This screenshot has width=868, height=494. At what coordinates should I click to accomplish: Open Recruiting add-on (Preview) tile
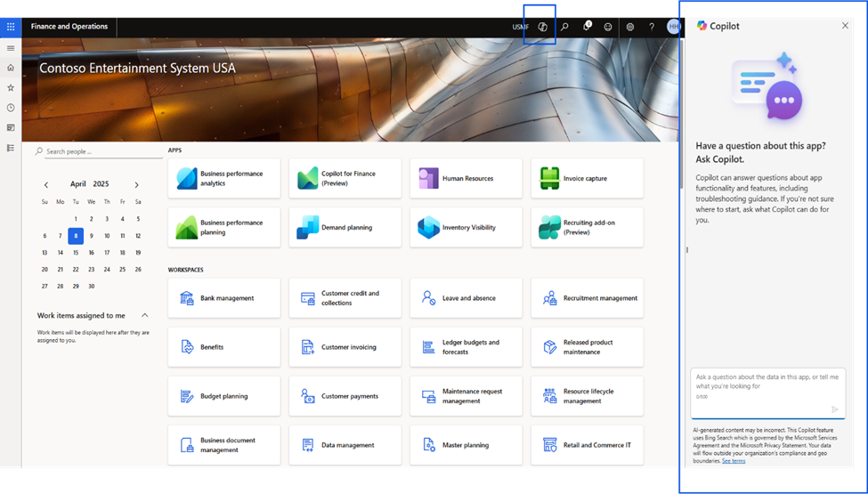pyautogui.click(x=588, y=227)
